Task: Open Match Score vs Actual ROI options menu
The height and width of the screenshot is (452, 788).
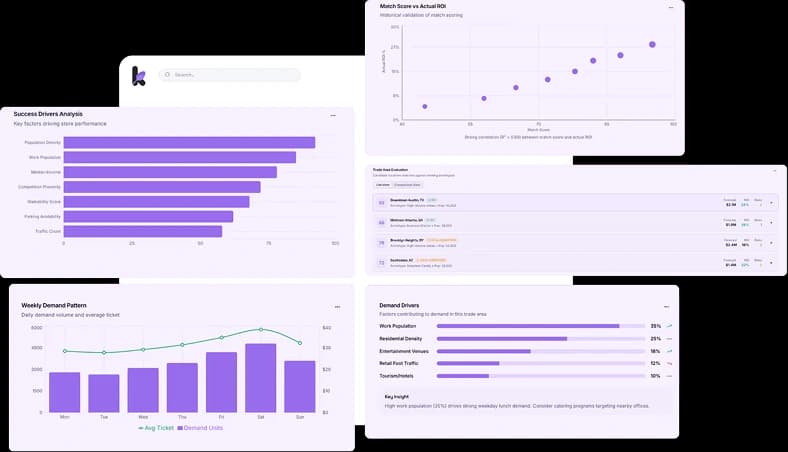Action: point(671,8)
